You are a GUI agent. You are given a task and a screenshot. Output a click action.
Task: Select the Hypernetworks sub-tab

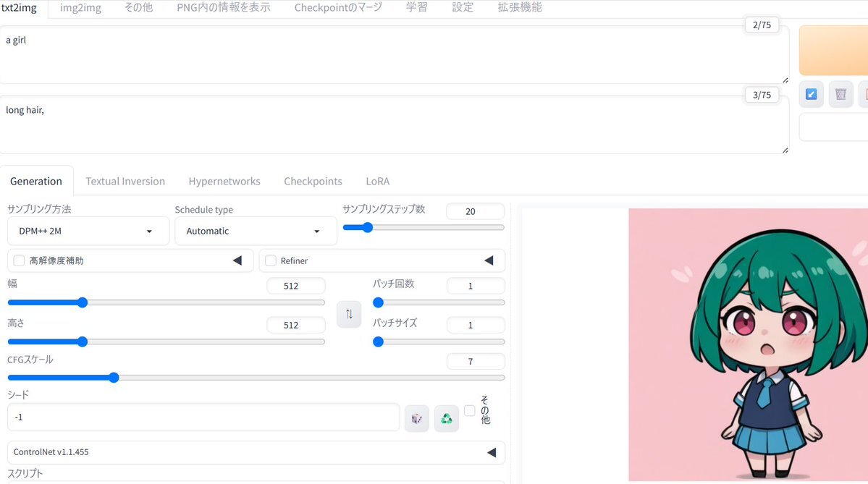tap(224, 182)
